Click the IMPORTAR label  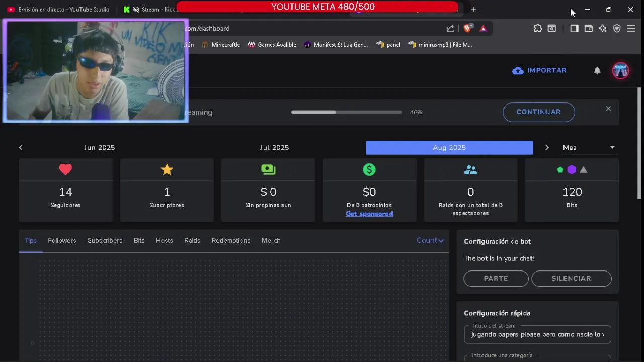(547, 70)
